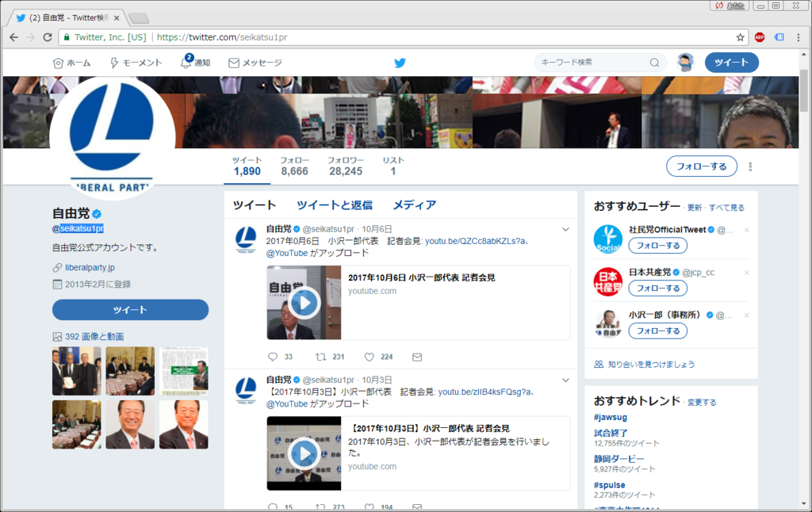Screen dimensions: 812x512
Task: Open the three-dot profile options menu
Action: 750,166
